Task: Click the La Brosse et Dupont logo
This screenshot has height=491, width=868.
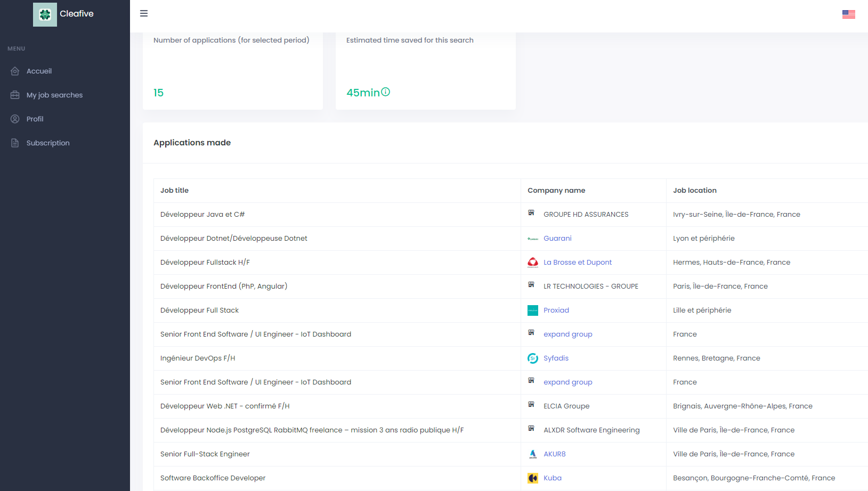Action: (533, 263)
